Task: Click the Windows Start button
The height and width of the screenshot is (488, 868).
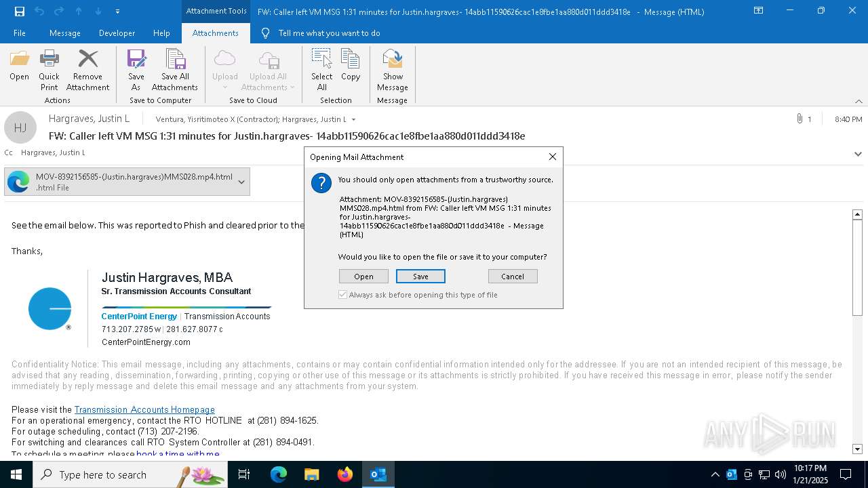Action: 16,474
